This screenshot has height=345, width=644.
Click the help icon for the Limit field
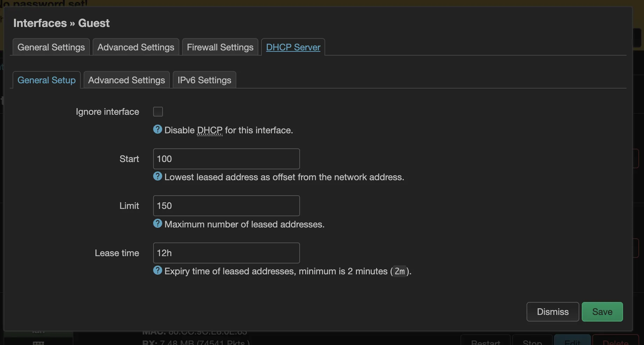click(x=158, y=224)
